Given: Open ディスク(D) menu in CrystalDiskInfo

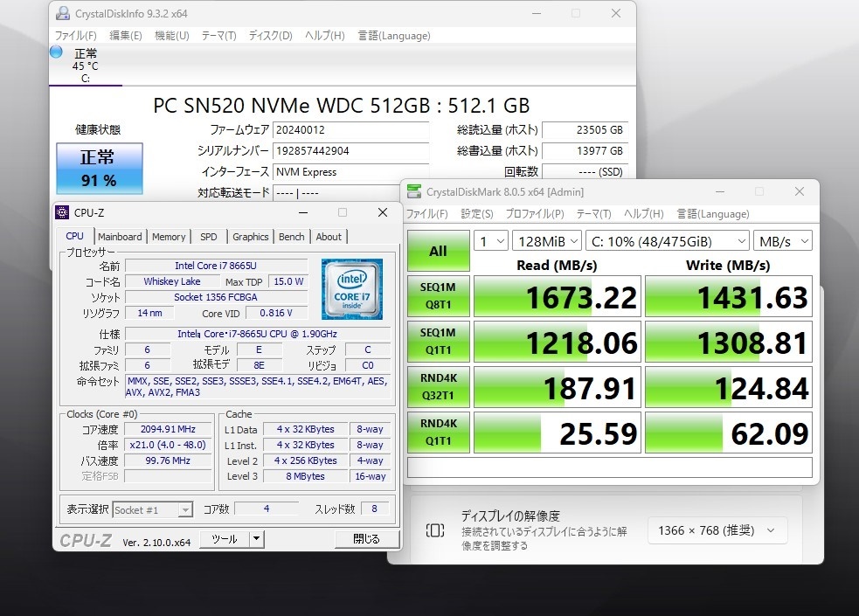Looking at the screenshot, I should pyautogui.click(x=271, y=36).
